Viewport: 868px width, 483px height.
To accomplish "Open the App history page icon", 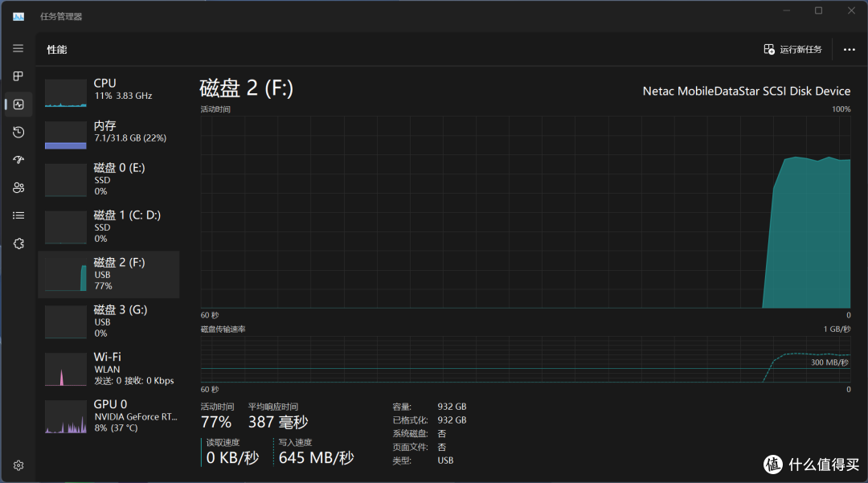I will [18, 133].
